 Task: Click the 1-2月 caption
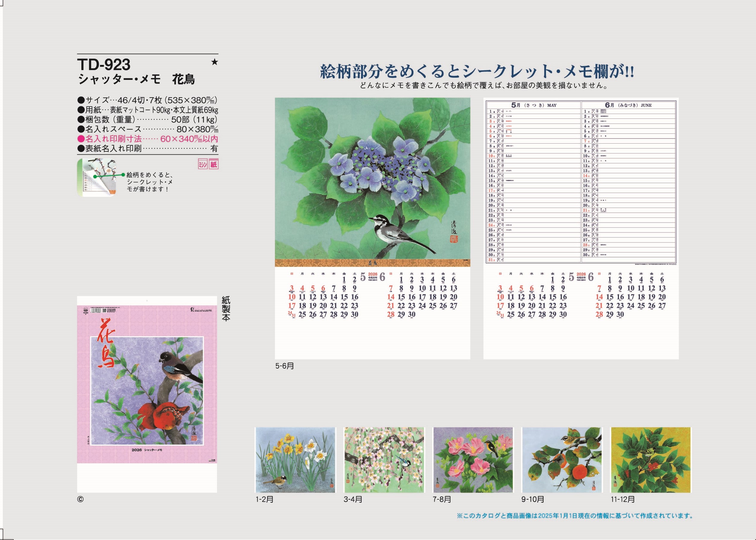click(x=264, y=499)
